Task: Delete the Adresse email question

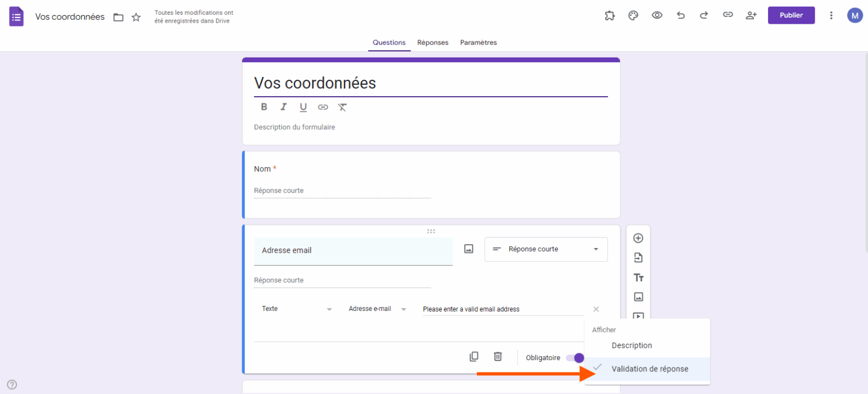Action: point(497,357)
